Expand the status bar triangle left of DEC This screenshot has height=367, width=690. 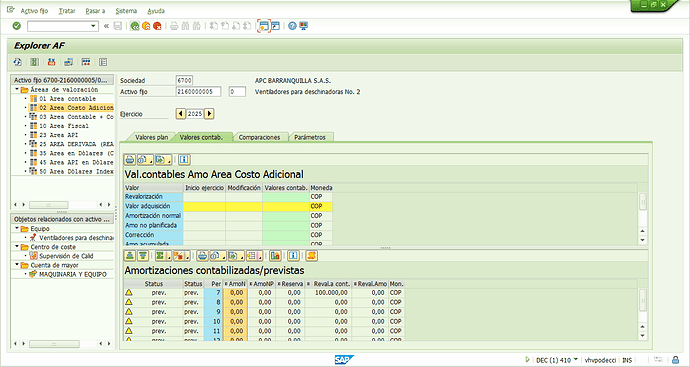coord(527,360)
